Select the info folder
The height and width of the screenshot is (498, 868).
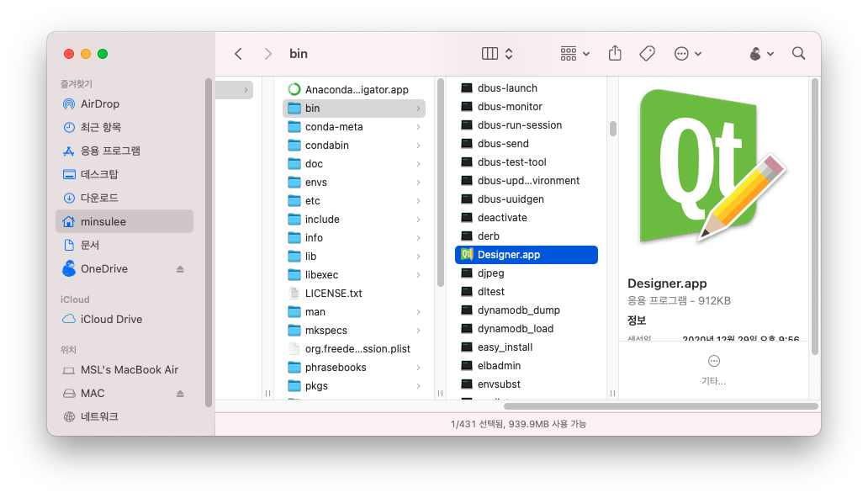pyautogui.click(x=354, y=238)
